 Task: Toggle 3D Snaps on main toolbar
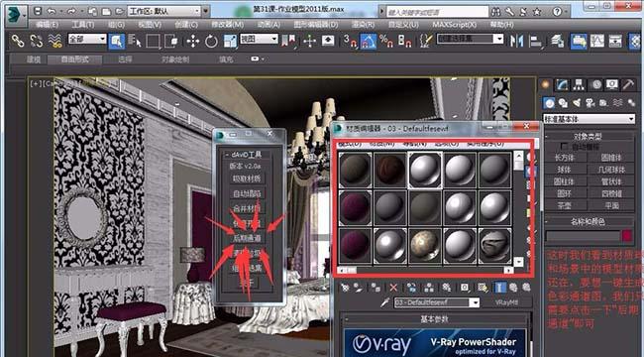coord(350,41)
